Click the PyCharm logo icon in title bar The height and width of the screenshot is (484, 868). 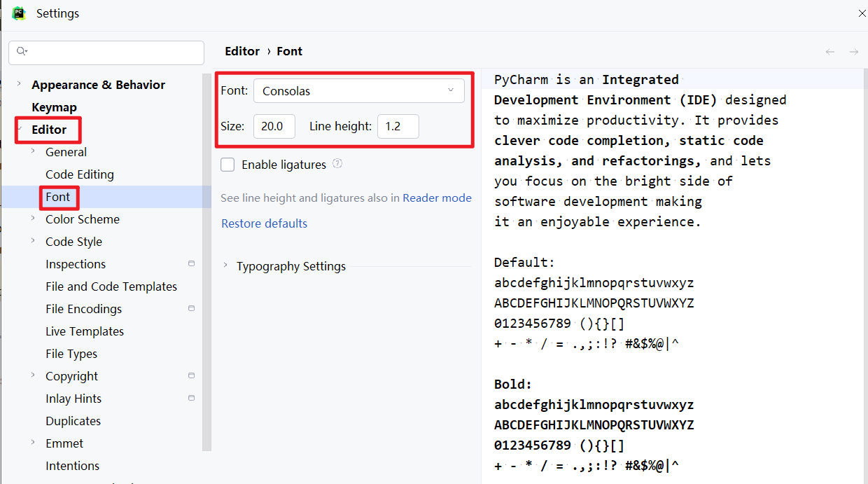19,13
